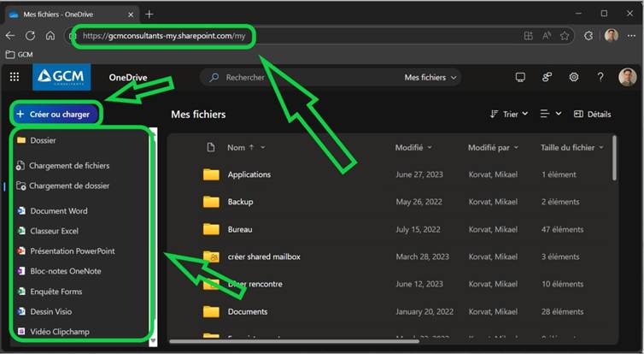Viewport: 644px width, 354px height.
Task: Reload the page with the refresh icon
Action: coord(30,36)
